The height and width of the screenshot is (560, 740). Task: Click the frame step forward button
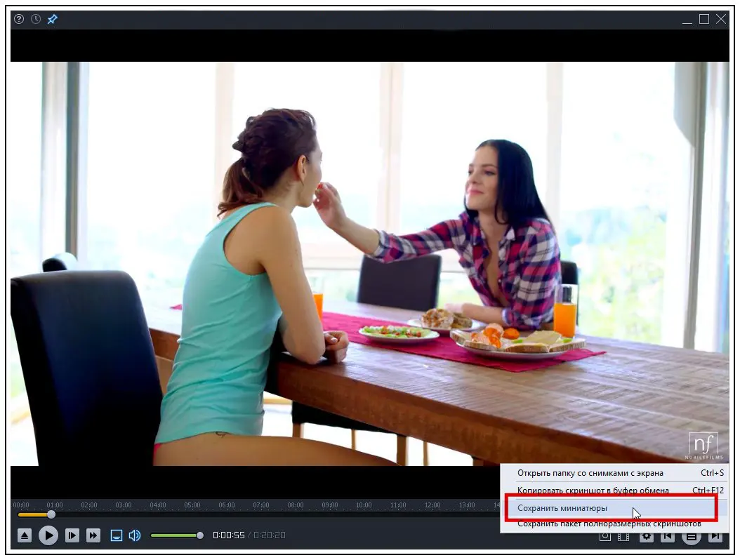point(72,535)
